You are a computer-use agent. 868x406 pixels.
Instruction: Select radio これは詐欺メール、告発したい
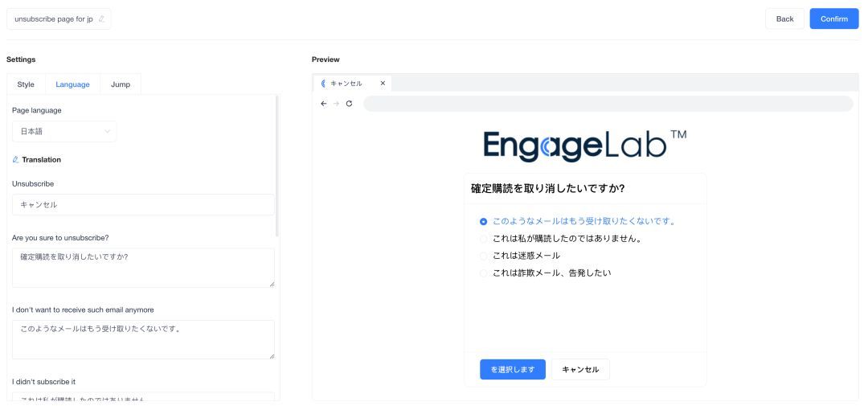tap(483, 273)
